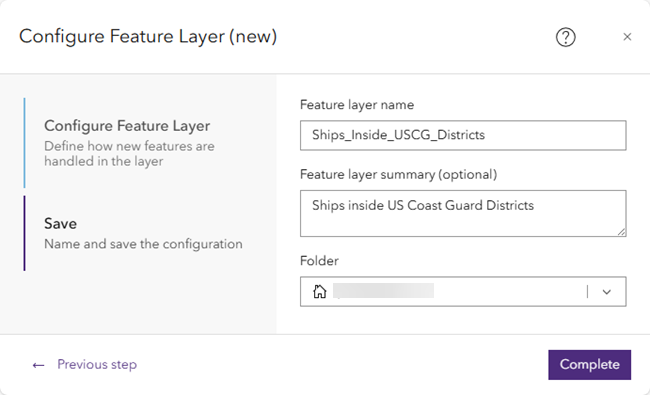Click the Complete button

coord(589,365)
